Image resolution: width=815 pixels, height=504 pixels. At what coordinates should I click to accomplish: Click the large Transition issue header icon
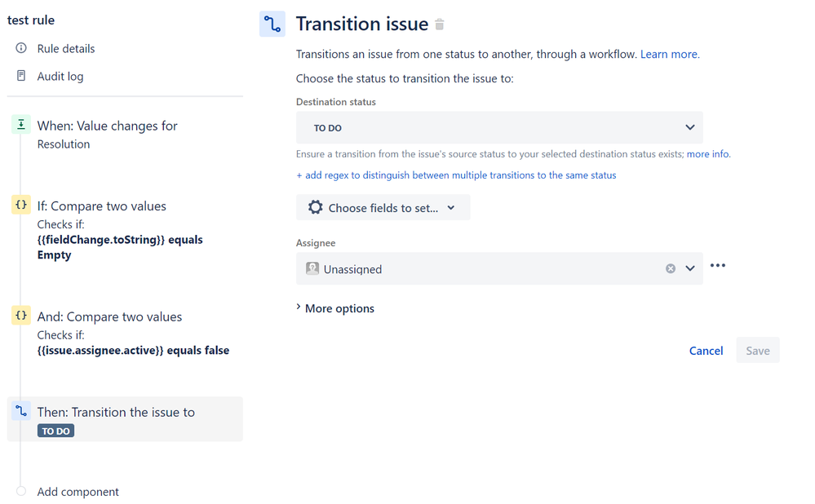[x=272, y=24]
